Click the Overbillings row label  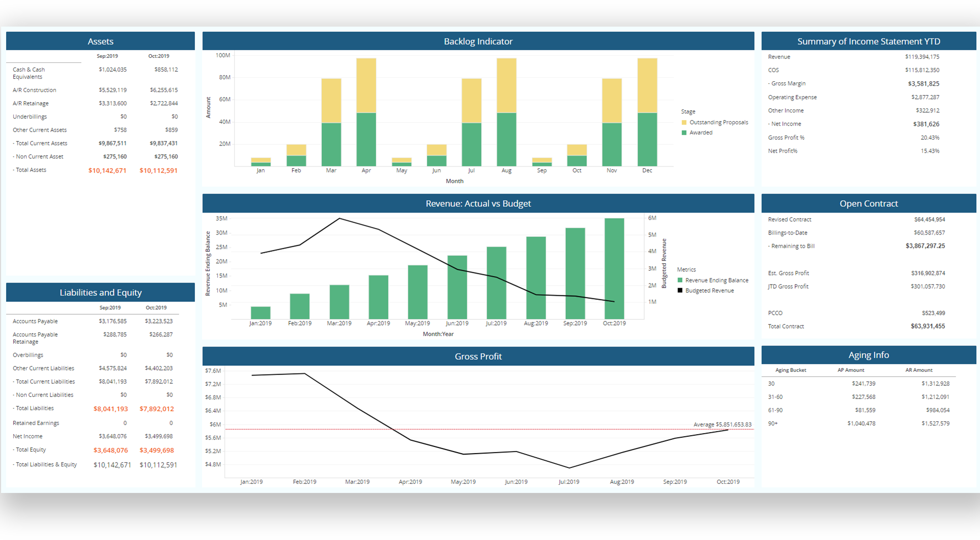(x=28, y=355)
